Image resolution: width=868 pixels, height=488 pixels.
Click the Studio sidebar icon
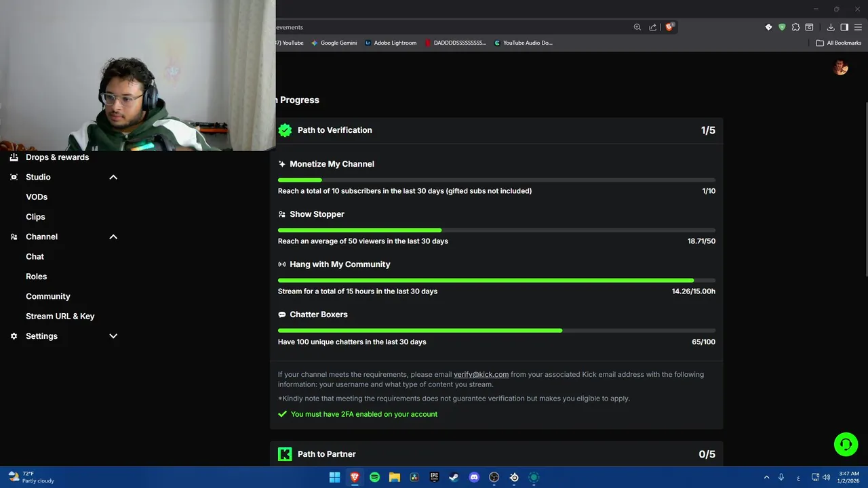pyautogui.click(x=14, y=177)
